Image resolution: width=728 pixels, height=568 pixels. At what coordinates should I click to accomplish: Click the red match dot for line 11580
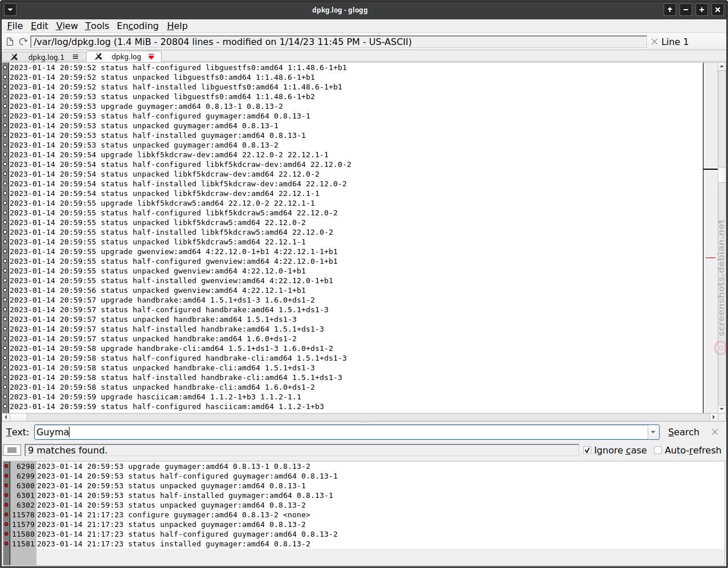(6, 534)
